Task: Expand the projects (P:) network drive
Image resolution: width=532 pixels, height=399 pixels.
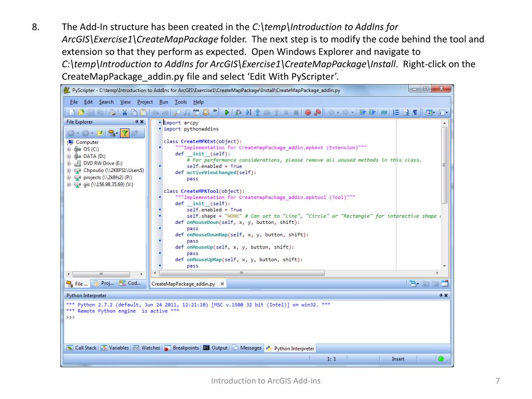Action: click(x=69, y=178)
